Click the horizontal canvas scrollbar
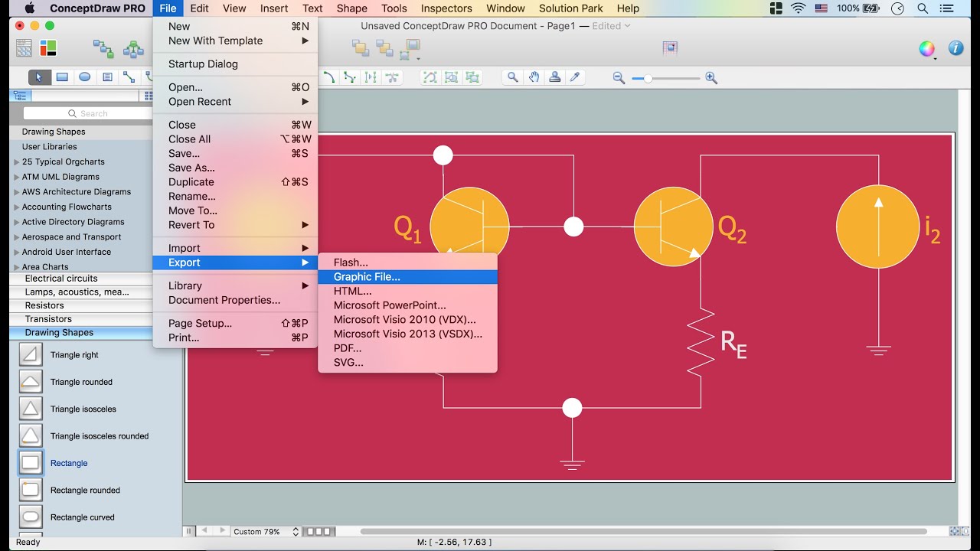 click(643, 531)
